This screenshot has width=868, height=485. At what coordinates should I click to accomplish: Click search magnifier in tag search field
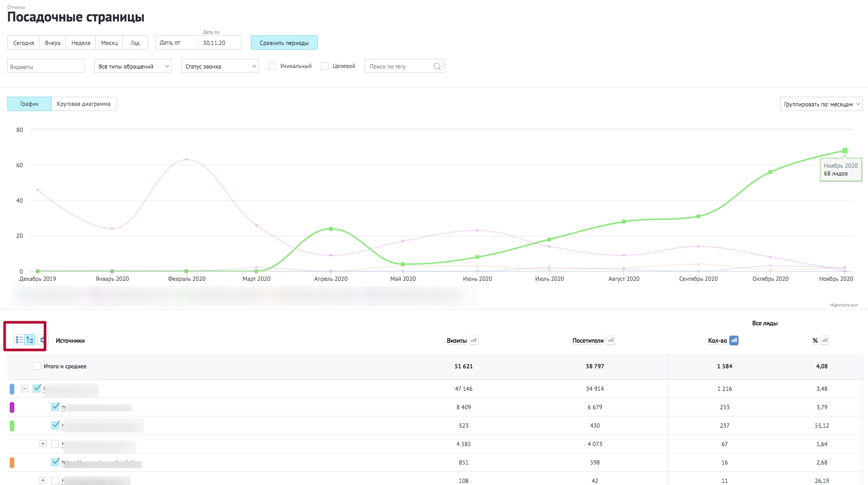click(x=437, y=67)
